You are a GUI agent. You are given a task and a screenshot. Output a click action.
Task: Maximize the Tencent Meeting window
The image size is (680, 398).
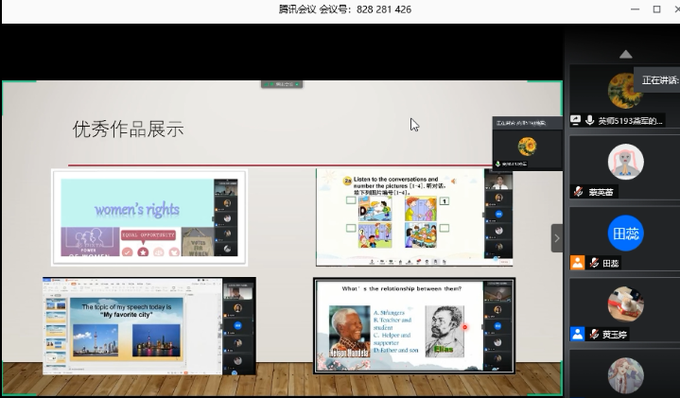point(657,9)
